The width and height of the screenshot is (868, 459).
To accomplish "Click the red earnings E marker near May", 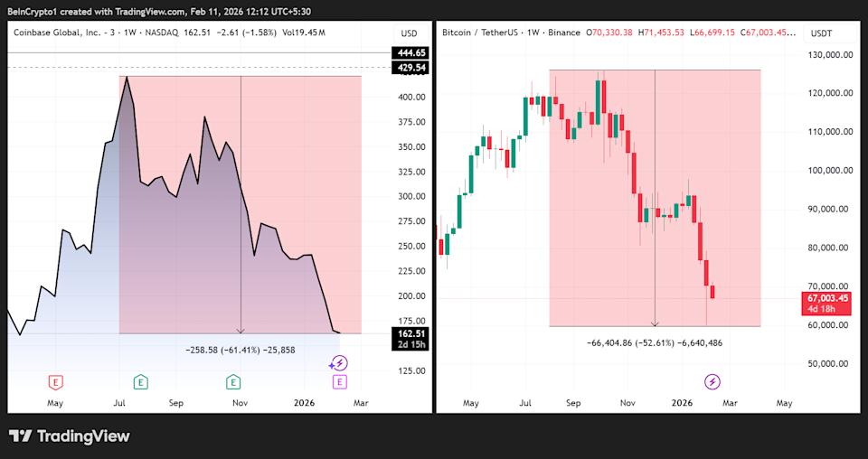I will tap(56, 382).
